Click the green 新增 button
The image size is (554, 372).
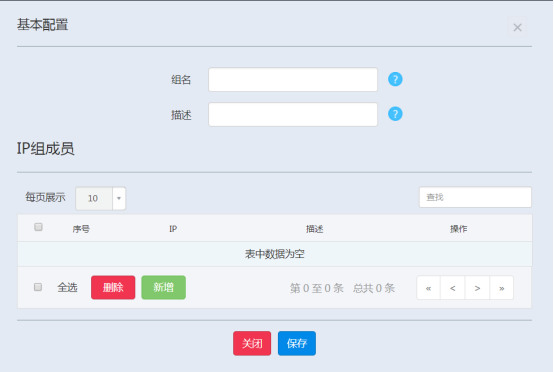coord(164,288)
